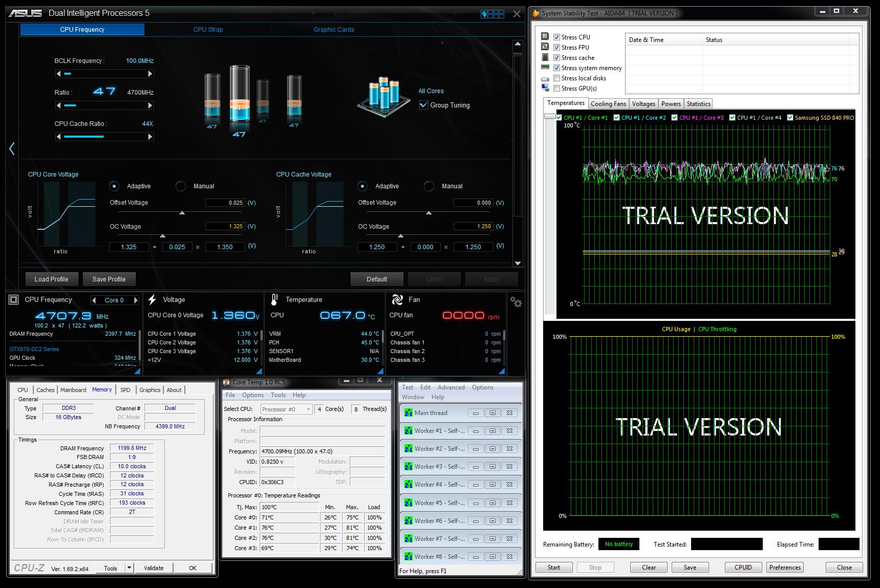Click the Worker #8 thread icon

[408, 557]
